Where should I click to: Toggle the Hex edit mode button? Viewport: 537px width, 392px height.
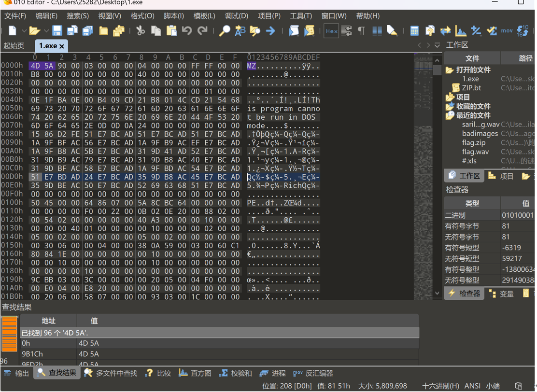tap(331, 31)
